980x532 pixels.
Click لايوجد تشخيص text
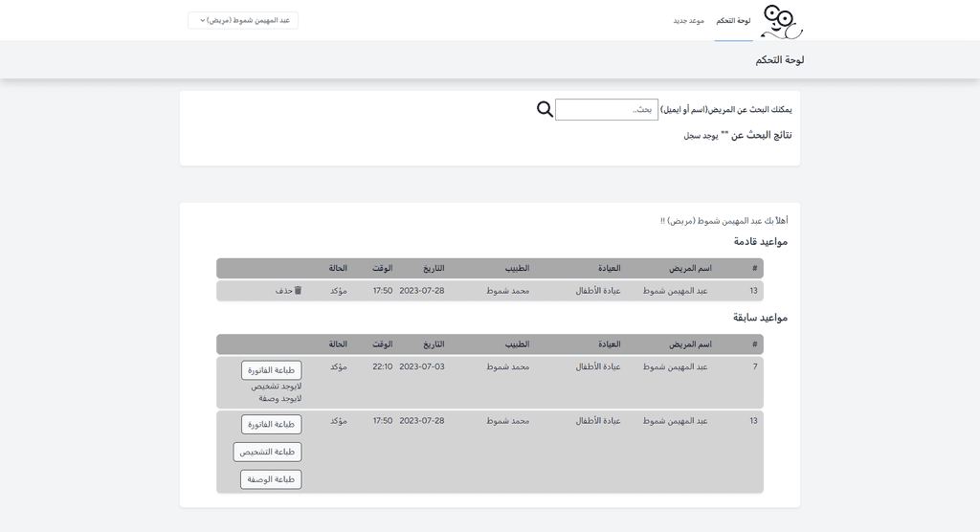(277, 387)
